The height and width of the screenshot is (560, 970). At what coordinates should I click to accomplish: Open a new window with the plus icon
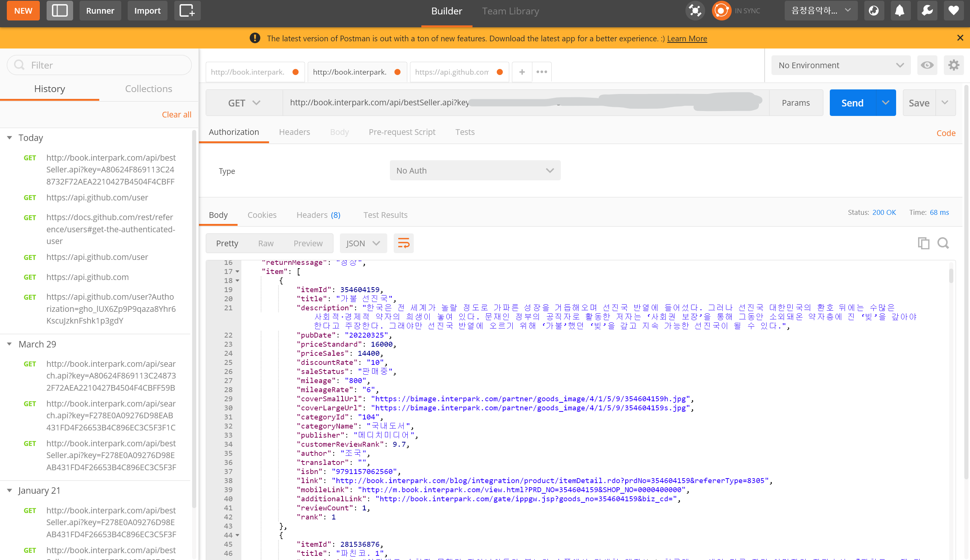(x=187, y=10)
